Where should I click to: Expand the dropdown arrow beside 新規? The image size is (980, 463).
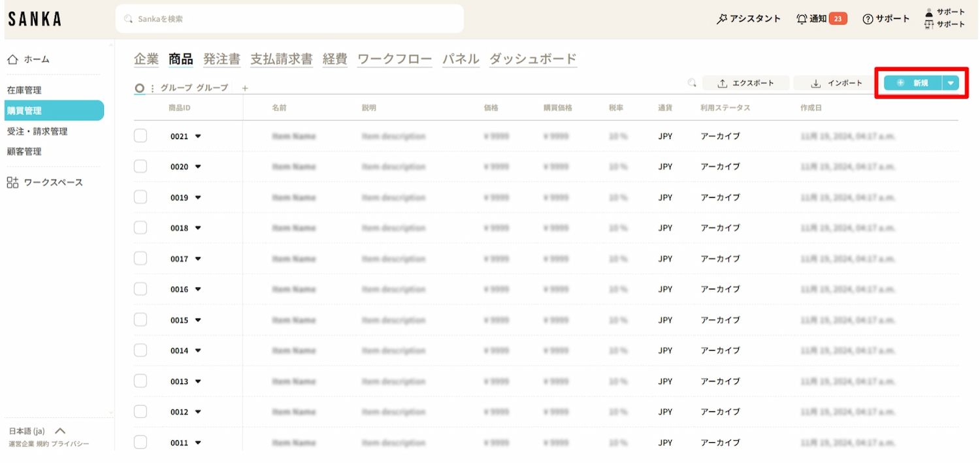pos(951,83)
